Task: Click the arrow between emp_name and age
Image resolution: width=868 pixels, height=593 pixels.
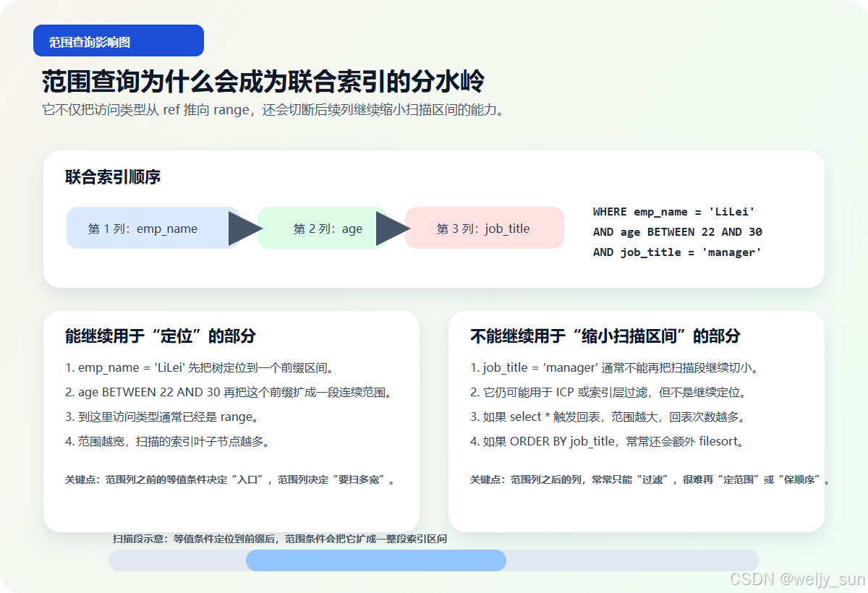Action: (244, 229)
